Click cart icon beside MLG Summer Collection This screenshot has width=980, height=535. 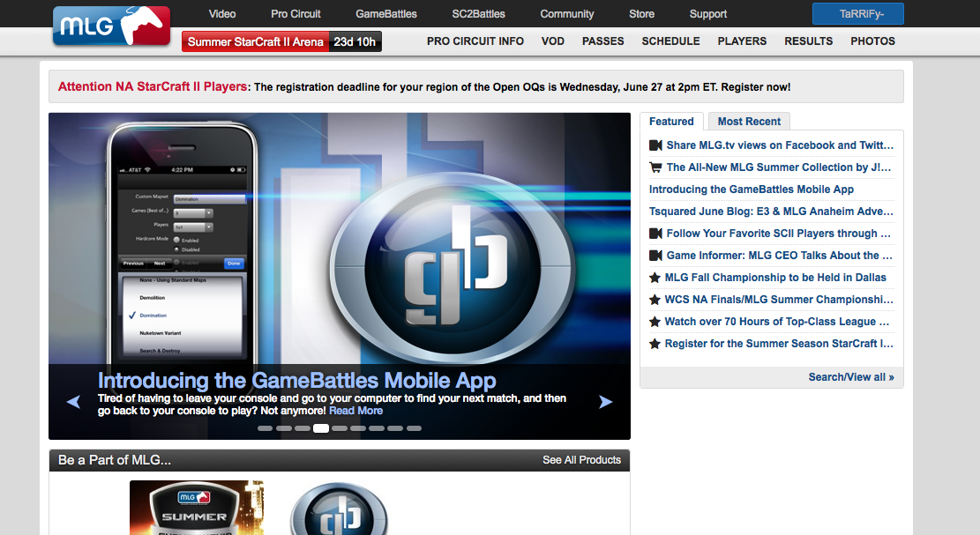pos(655,167)
